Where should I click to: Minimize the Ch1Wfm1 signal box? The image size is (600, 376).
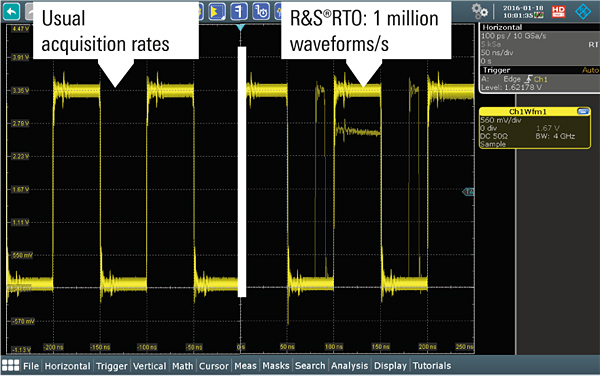pos(583,111)
